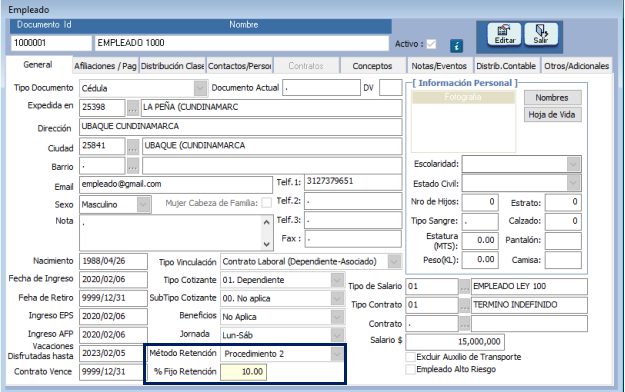Open the Estado Civil dropdown
This screenshot has height=392, width=625.
tap(573, 183)
